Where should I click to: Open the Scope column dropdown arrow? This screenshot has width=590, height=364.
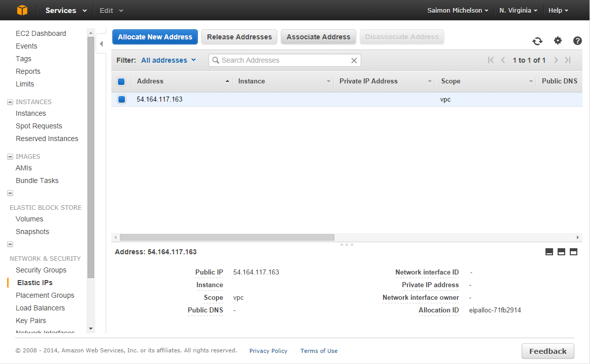point(531,81)
